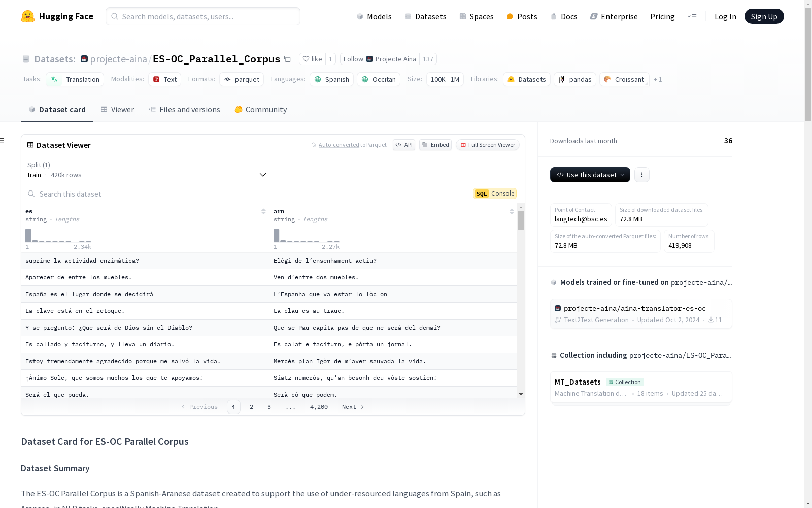Open the Enterprise menu item
Screen dimensions: 812x508
[x=614, y=16]
